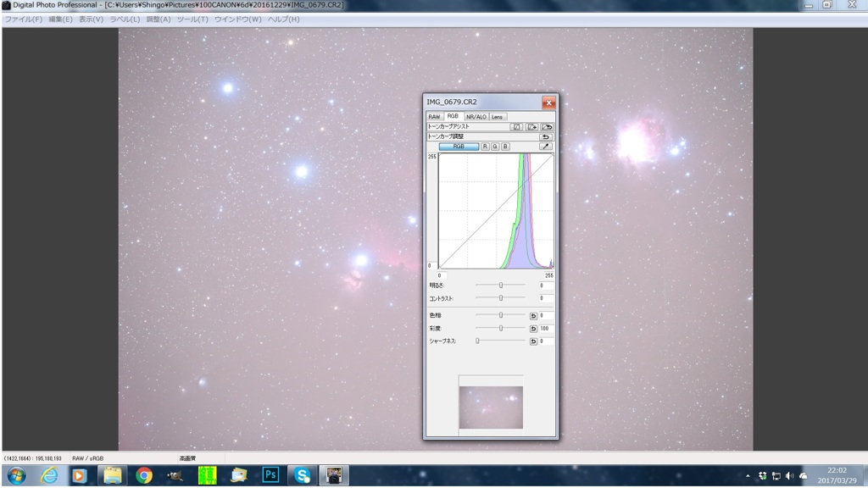The image size is (868, 488).
Task: Open the ラベル(L) menu
Action: (125, 19)
